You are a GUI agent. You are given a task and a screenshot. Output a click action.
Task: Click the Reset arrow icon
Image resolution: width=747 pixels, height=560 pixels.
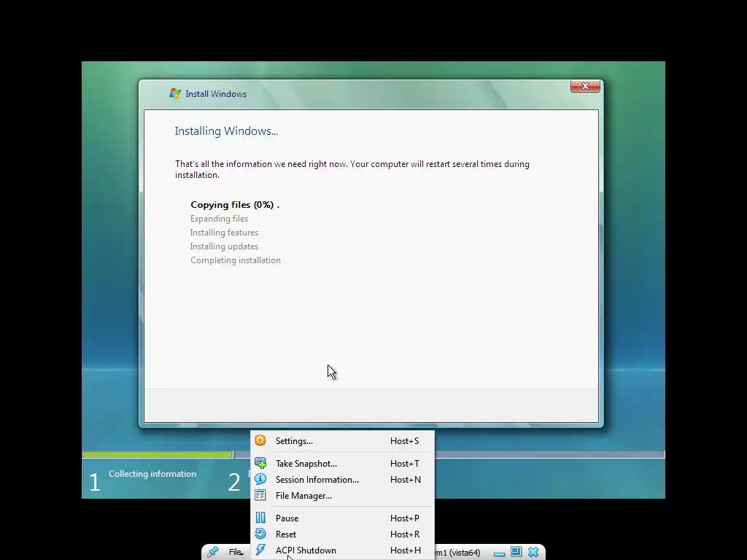coord(260,534)
